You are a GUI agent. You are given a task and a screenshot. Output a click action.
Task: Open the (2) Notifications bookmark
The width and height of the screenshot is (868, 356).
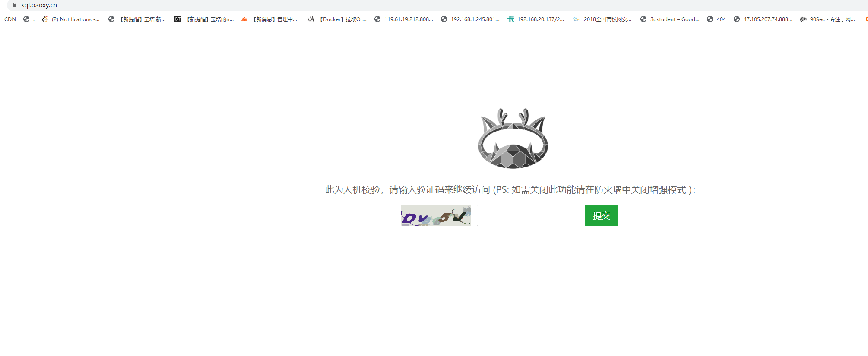[x=71, y=19]
